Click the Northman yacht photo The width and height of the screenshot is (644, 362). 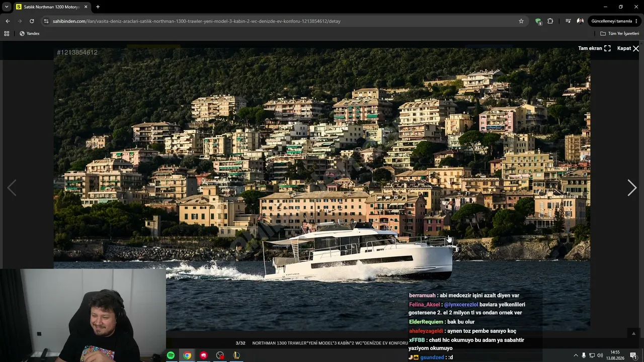[x=322, y=189]
